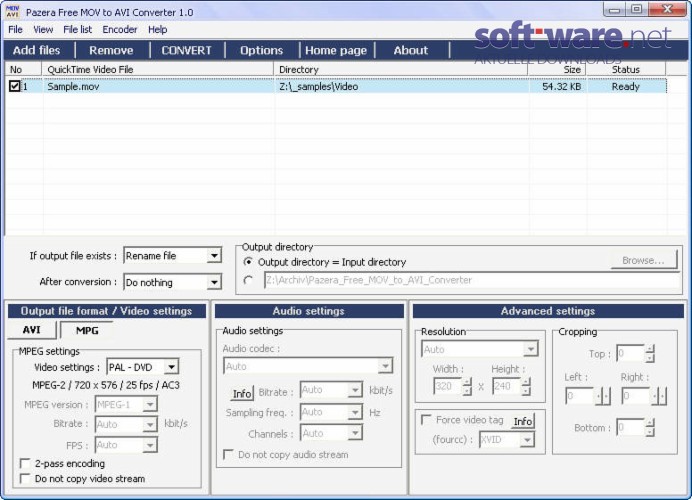Open the Help menu
Viewport: 692px width, 500px height.
tap(157, 30)
